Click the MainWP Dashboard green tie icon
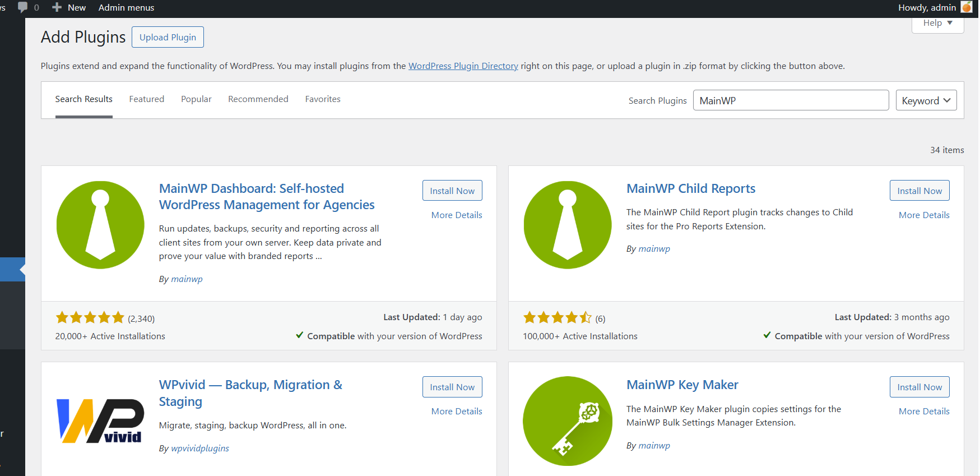 point(100,225)
